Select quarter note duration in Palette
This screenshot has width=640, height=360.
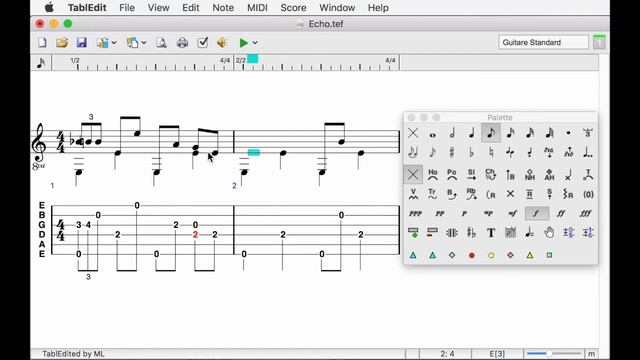coord(471,133)
